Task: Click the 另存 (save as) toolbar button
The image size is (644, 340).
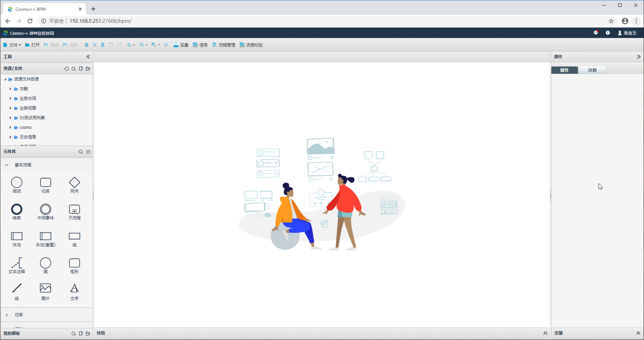Action: coord(71,45)
